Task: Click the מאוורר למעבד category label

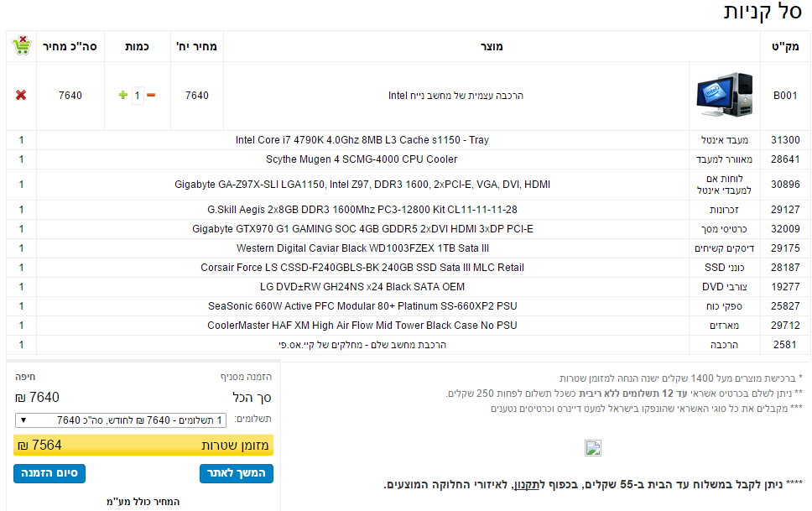Action: point(725,159)
